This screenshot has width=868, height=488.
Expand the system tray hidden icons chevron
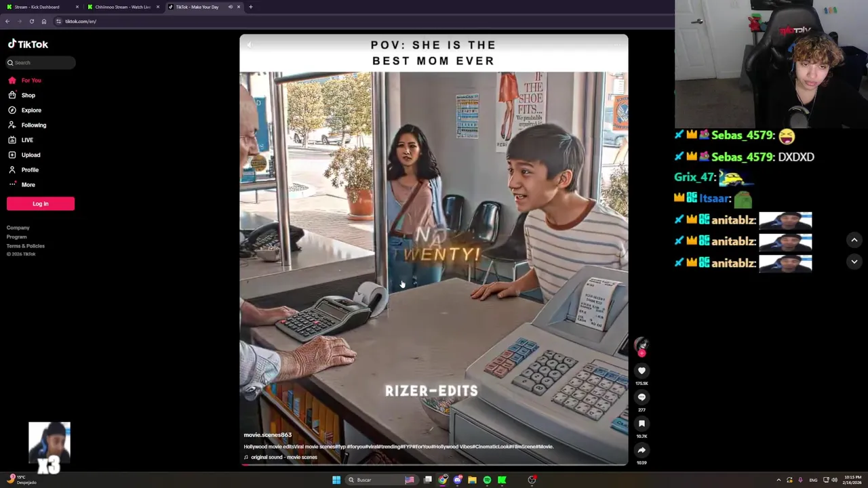point(778,480)
